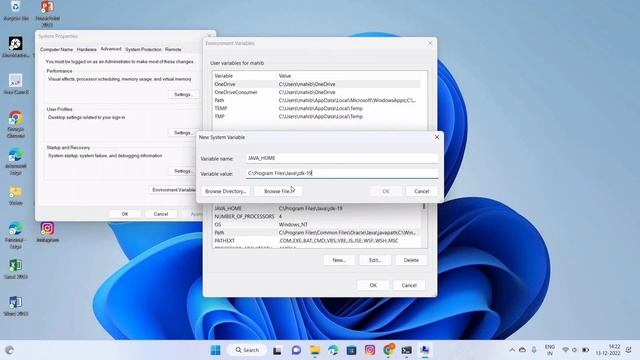Click New... under system variables
This screenshot has height=360, width=640.
tap(339, 260)
